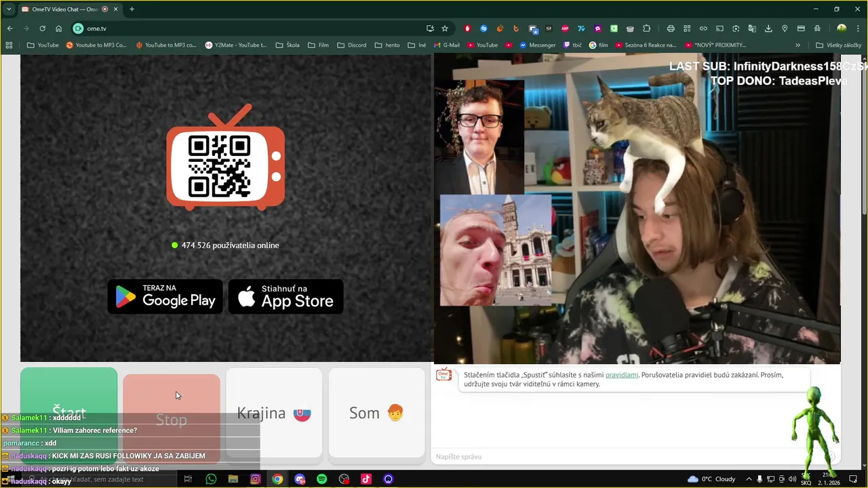Image resolution: width=868 pixels, height=488 pixels.
Task: Open the downloads toolbar icon
Action: (x=768, y=28)
